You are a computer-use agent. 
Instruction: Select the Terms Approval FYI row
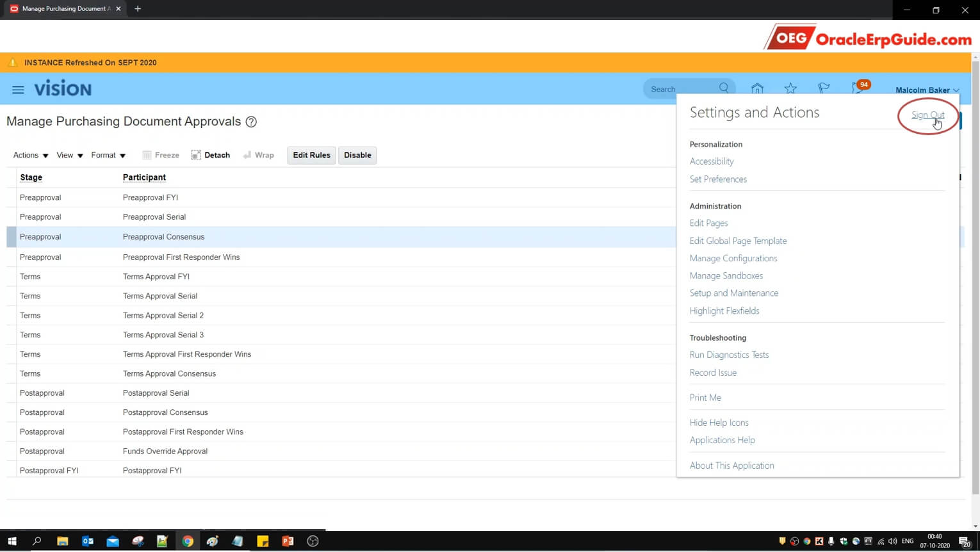click(341, 277)
